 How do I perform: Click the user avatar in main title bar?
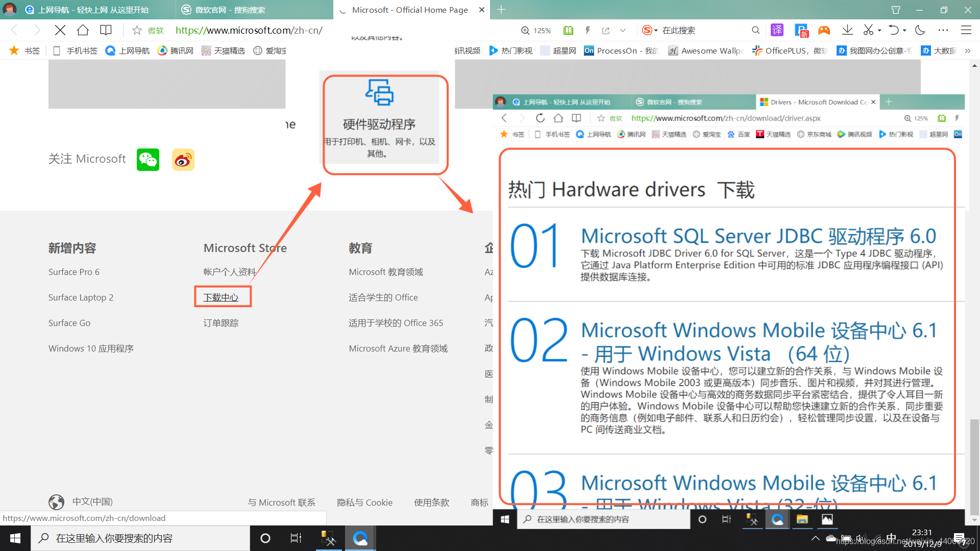click(x=10, y=9)
